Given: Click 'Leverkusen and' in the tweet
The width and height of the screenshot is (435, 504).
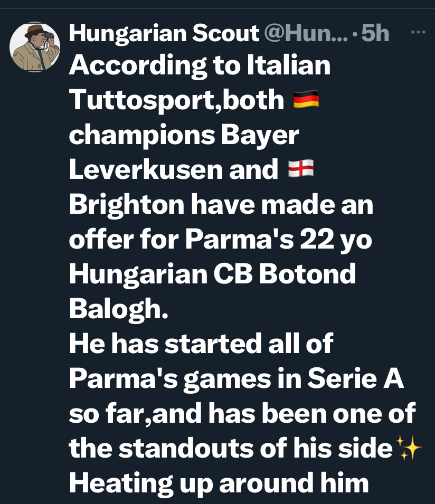Looking at the screenshot, I should (174, 169).
